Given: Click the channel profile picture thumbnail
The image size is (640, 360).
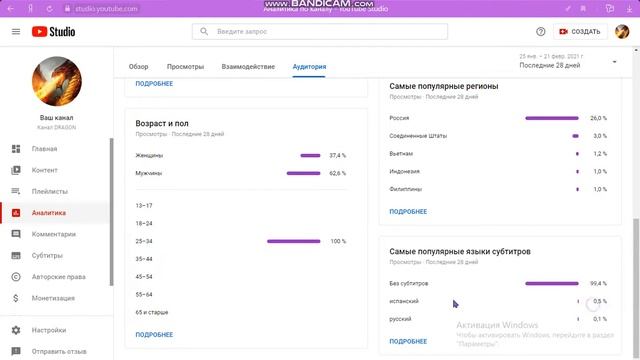Looking at the screenshot, I should click(x=57, y=81).
